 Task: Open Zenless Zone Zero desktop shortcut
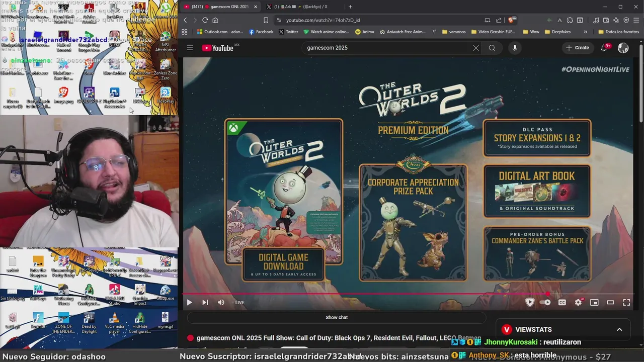166,70
